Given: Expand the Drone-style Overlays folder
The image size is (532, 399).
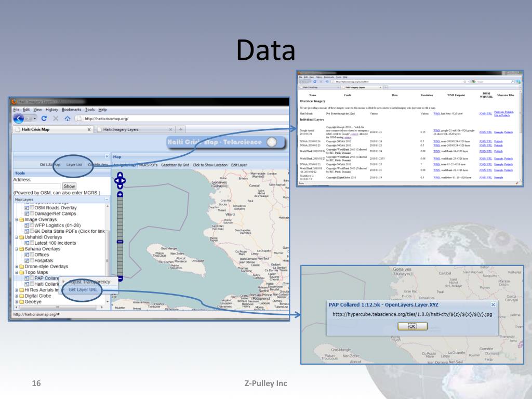Looking at the screenshot, I should pyautogui.click(x=16, y=267).
